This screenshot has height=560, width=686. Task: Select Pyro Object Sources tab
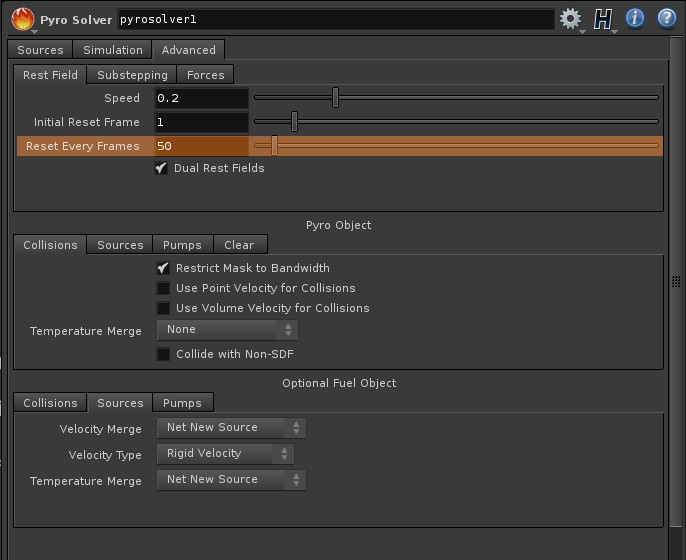pyautogui.click(x=120, y=245)
